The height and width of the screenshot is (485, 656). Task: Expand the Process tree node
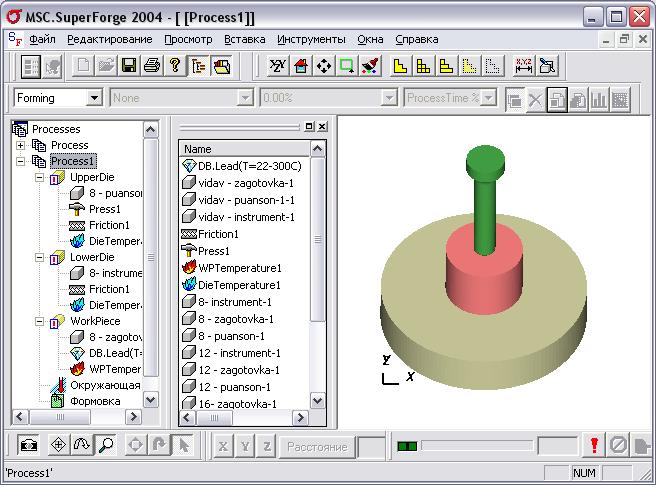(x=20, y=145)
